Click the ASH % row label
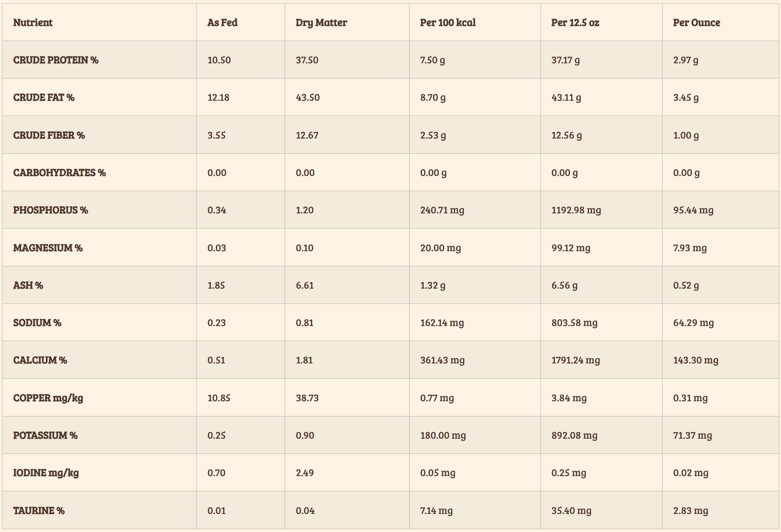The image size is (781, 532). pyautogui.click(x=28, y=285)
